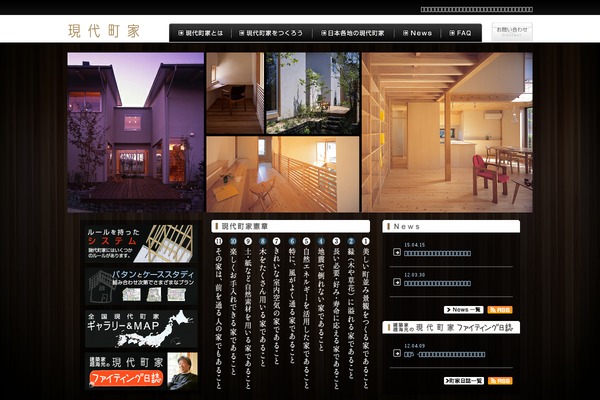Click the RSS icon beside 町家日誌一覧
The image size is (600, 400).
pyautogui.click(x=500, y=381)
